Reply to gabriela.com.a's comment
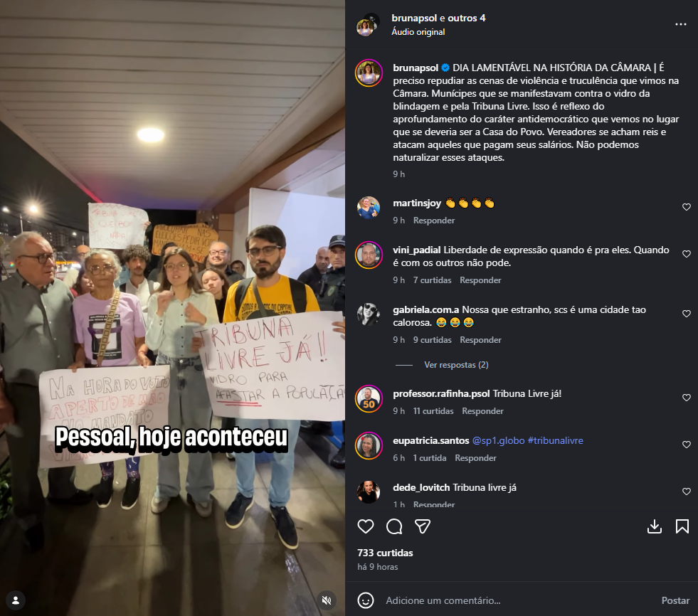This screenshot has width=698, height=616. (x=480, y=340)
